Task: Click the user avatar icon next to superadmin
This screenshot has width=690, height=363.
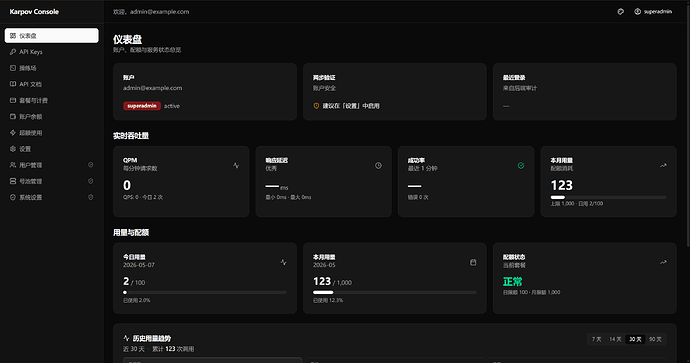Action: (x=638, y=12)
